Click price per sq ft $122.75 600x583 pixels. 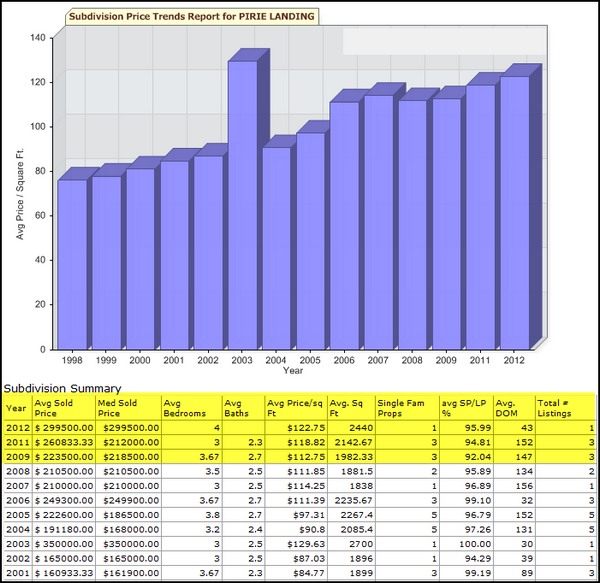coord(306,428)
